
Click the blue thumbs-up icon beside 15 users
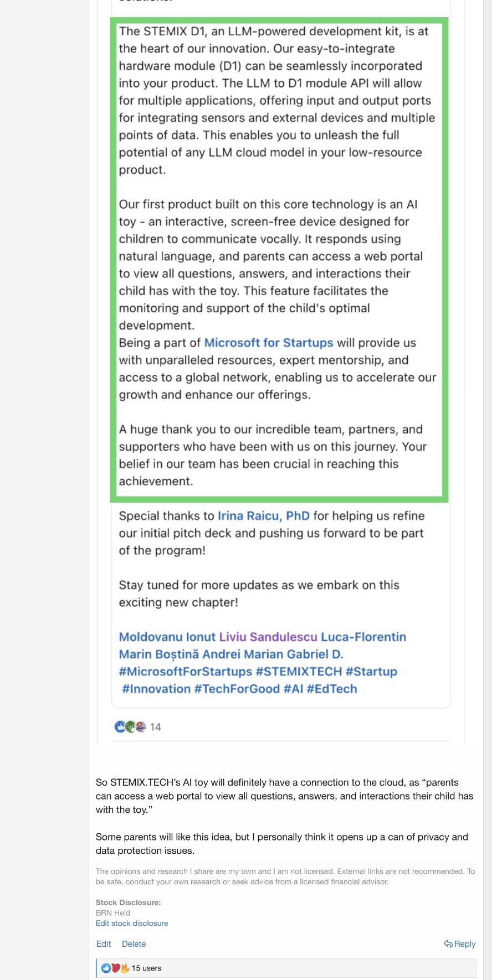106,968
